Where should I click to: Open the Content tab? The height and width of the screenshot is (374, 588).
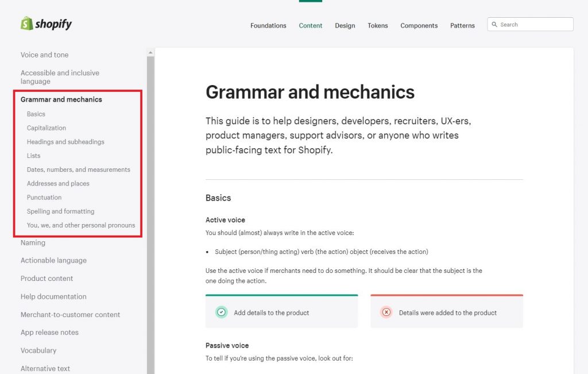[x=310, y=25]
